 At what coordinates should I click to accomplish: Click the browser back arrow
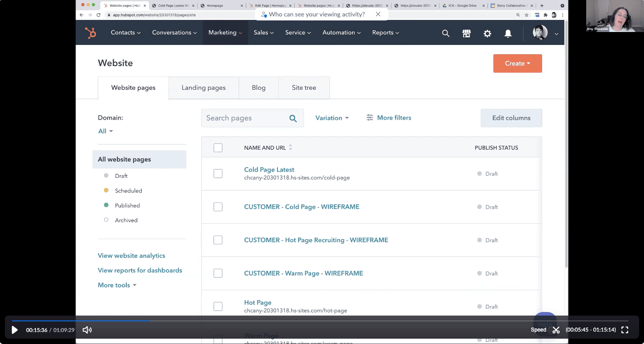(x=81, y=15)
